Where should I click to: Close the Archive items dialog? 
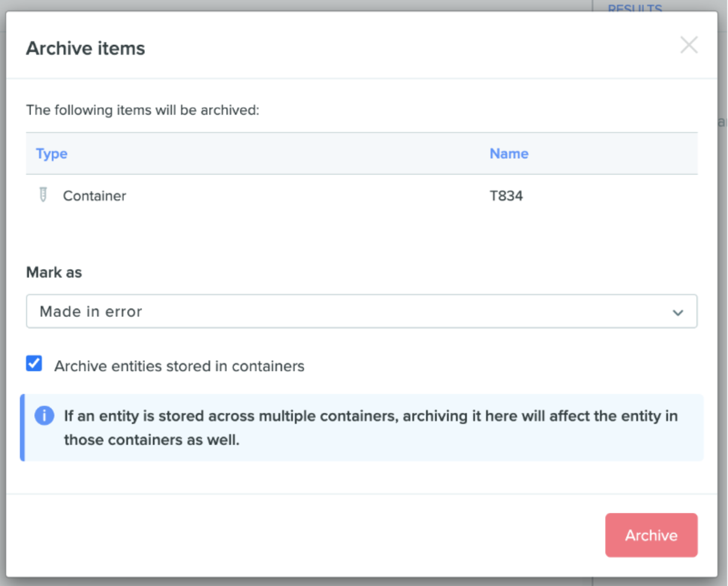point(688,45)
